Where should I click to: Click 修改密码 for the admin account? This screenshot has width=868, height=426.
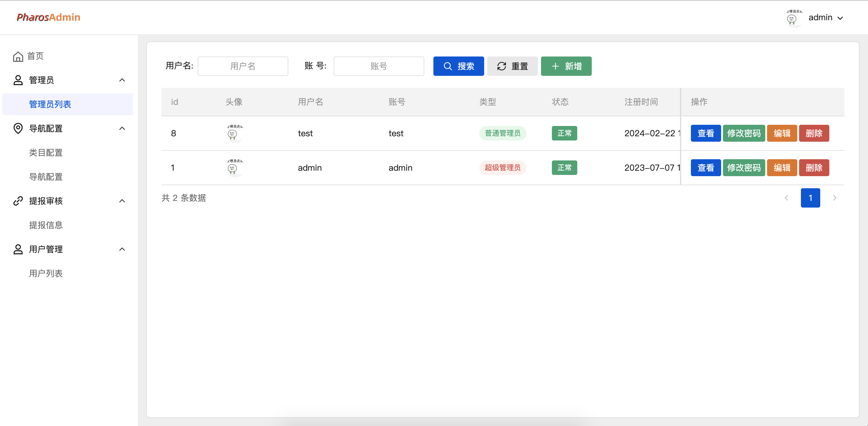tap(744, 167)
